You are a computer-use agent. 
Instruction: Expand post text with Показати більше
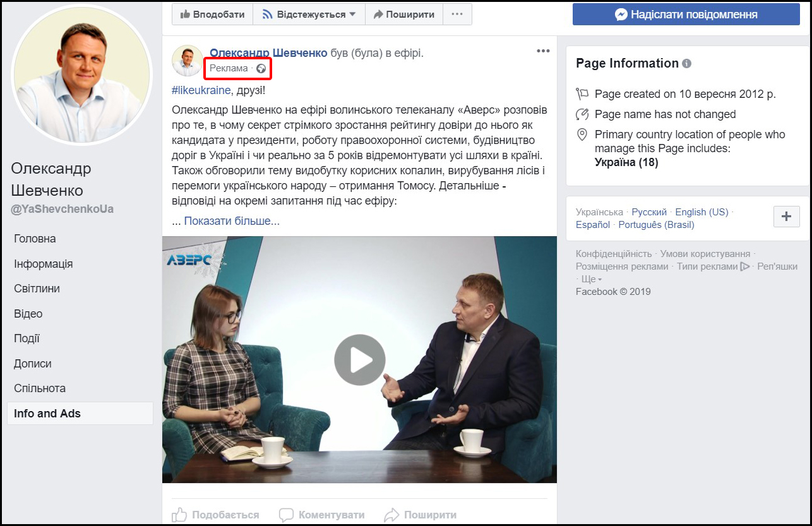[231, 221]
